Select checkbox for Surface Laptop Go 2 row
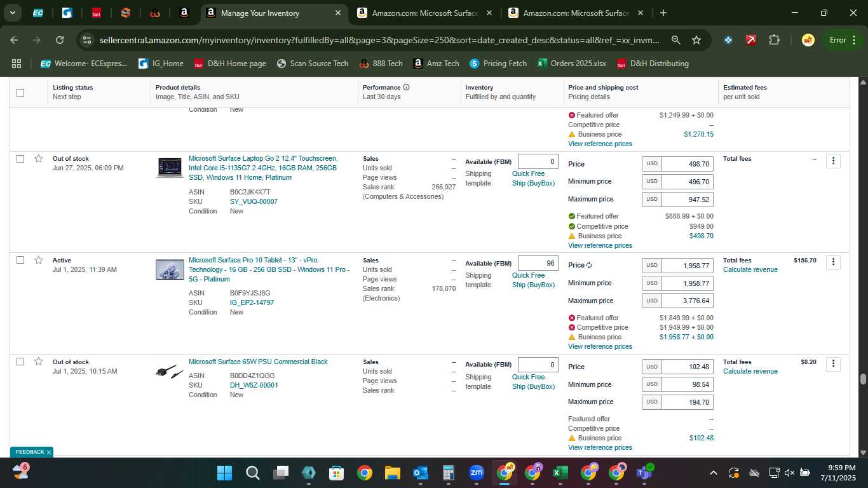The width and height of the screenshot is (868, 488). point(20,159)
